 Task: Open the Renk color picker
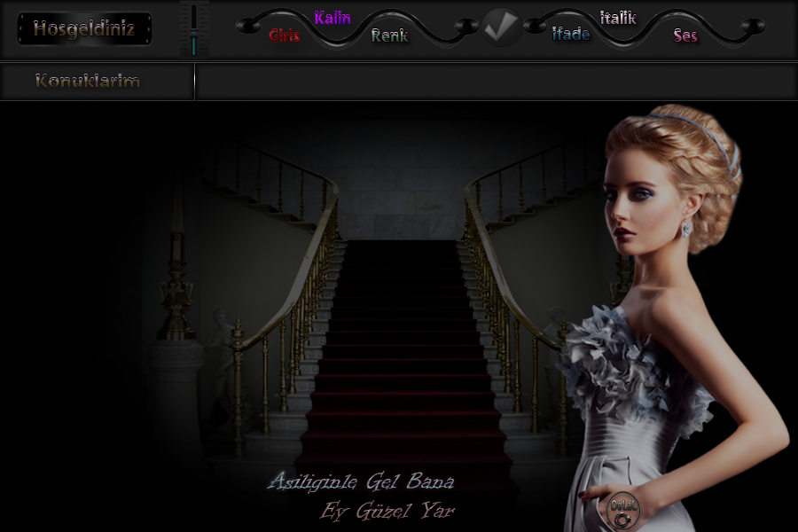click(x=389, y=35)
